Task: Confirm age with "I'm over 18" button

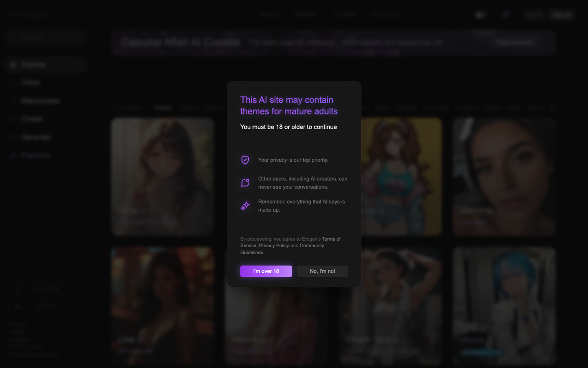Action: click(266, 271)
